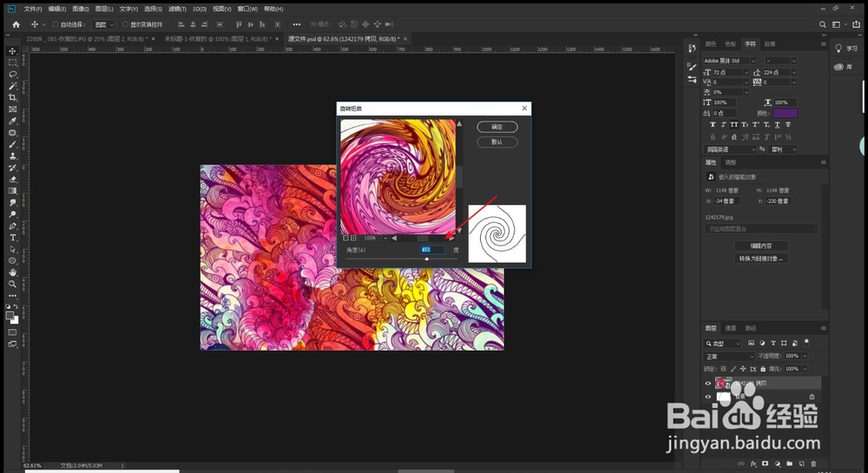Viewport: 868px width, 473px height.
Task: Select the Brush tool
Action: (12, 144)
